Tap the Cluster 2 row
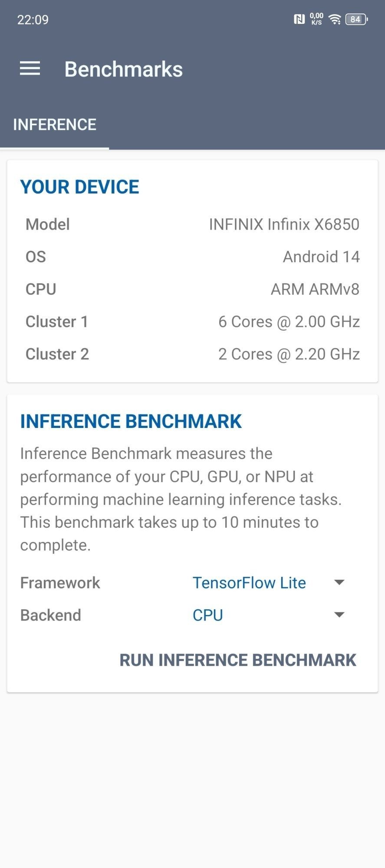Image resolution: width=385 pixels, height=868 pixels. click(x=192, y=354)
